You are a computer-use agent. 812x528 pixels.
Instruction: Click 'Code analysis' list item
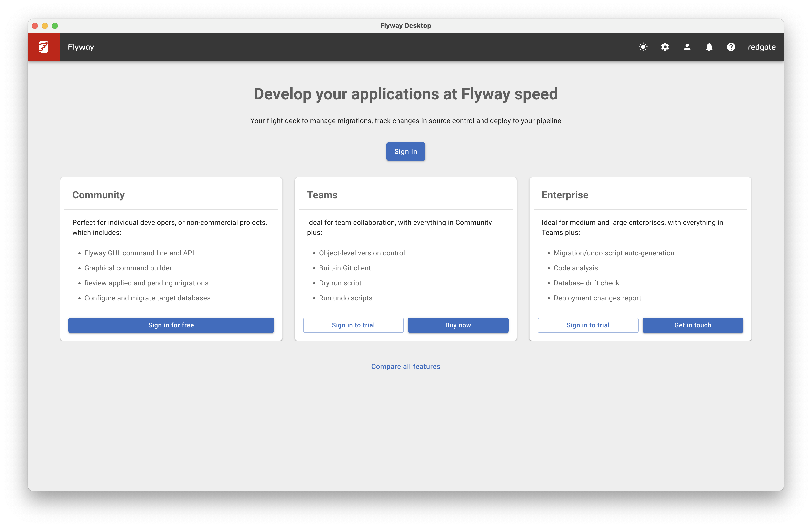(x=575, y=268)
